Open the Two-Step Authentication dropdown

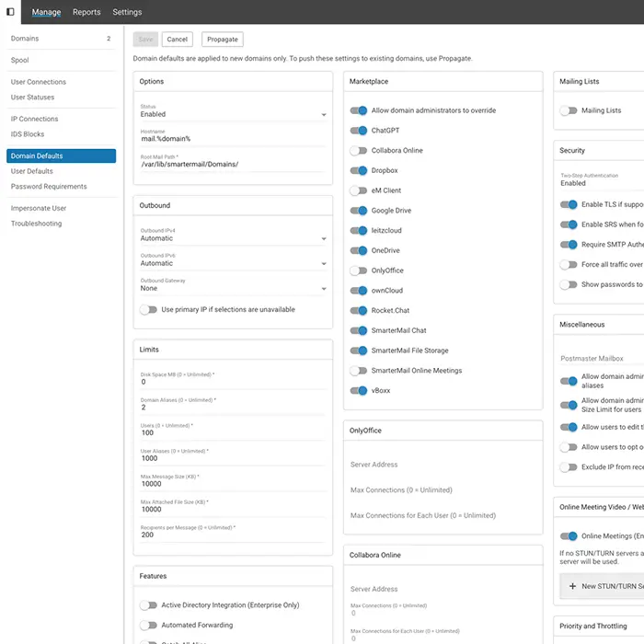(602, 180)
